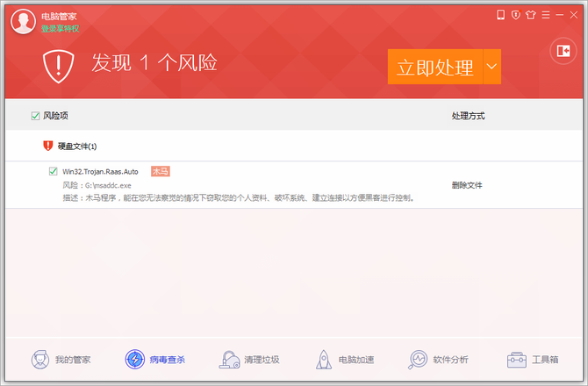This screenshot has height=386, width=588.
Task: Click the 木马 tag label
Action: point(161,171)
